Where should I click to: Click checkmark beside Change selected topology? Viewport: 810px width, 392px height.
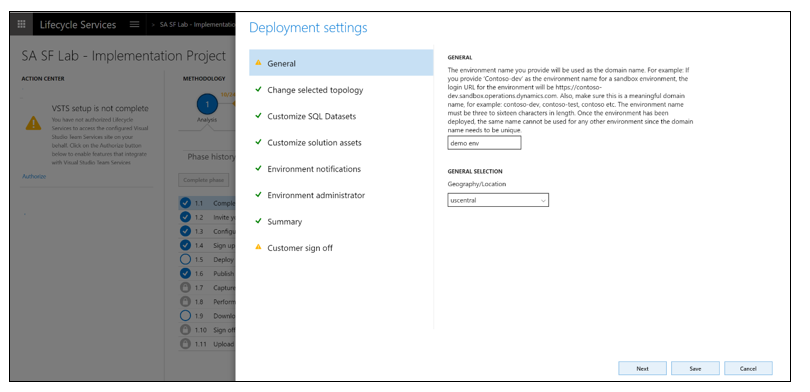[258, 89]
